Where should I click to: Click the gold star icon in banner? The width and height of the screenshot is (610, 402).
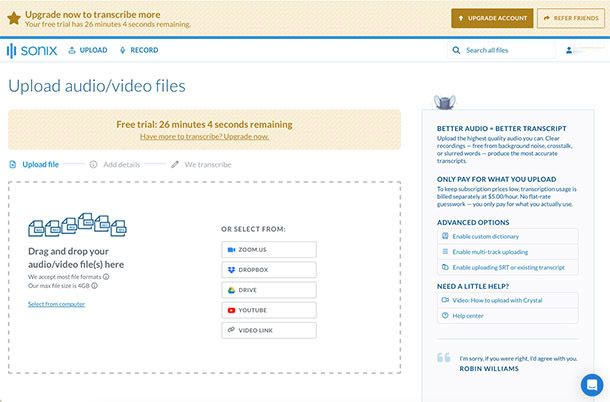click(14, 18)
